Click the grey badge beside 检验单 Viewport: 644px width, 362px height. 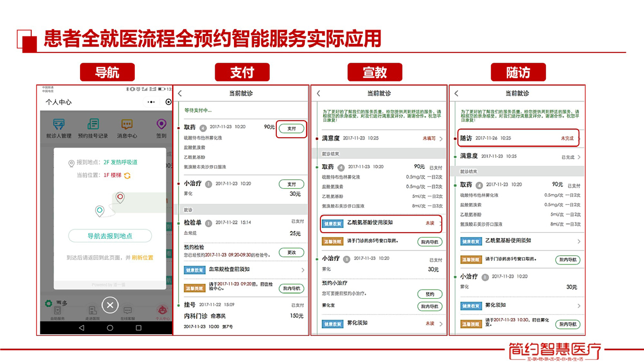(x=208, y=223)
